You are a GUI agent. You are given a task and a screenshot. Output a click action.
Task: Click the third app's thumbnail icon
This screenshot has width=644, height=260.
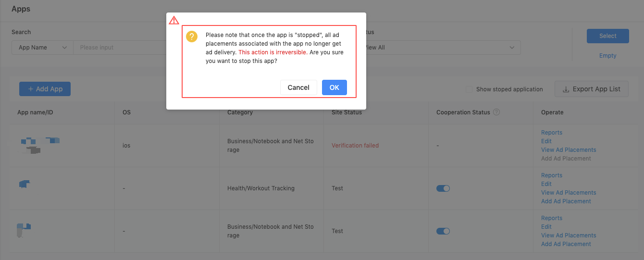pos(24,230)
